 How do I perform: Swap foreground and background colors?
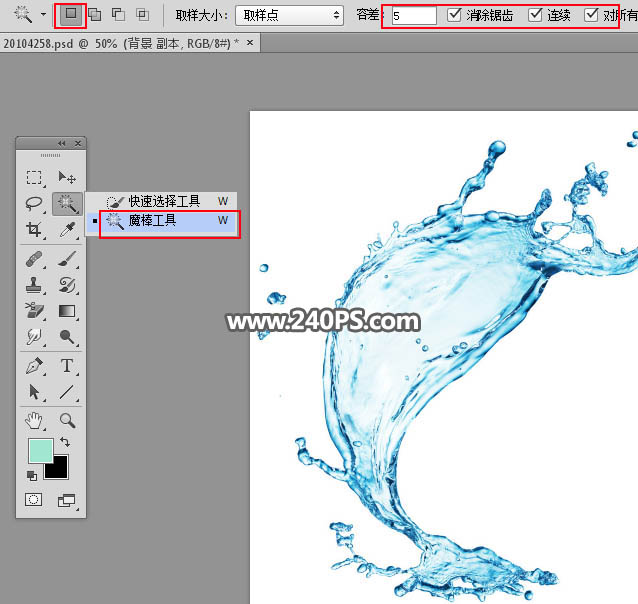[65, 442]
